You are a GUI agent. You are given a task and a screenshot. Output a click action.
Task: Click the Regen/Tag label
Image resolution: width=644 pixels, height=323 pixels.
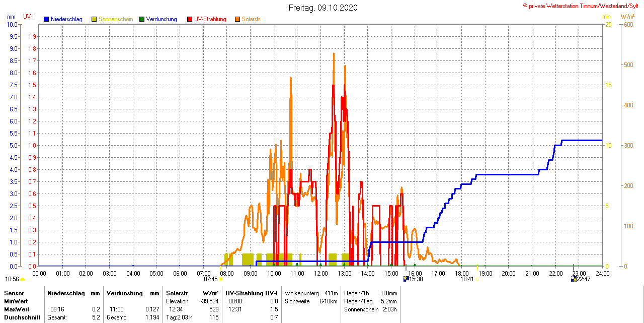click(358, 301)
